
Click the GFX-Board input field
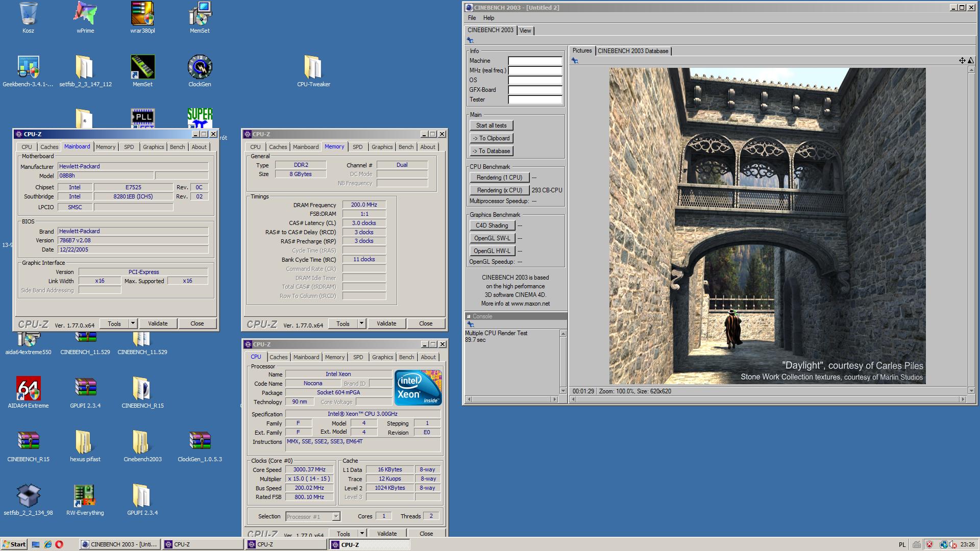[x=535, y=90]
